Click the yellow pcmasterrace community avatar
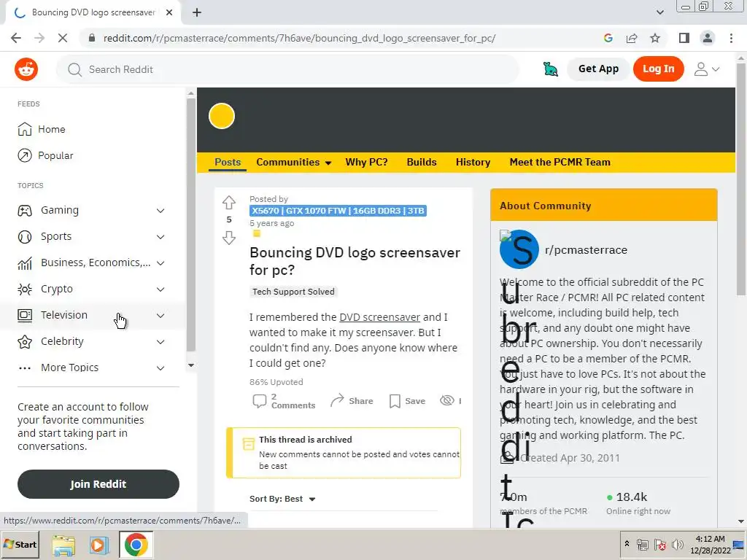 [222, 116]
